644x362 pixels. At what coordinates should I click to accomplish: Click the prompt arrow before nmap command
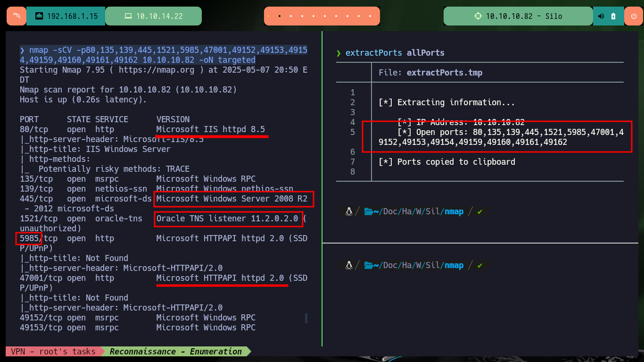click(22, 50)
